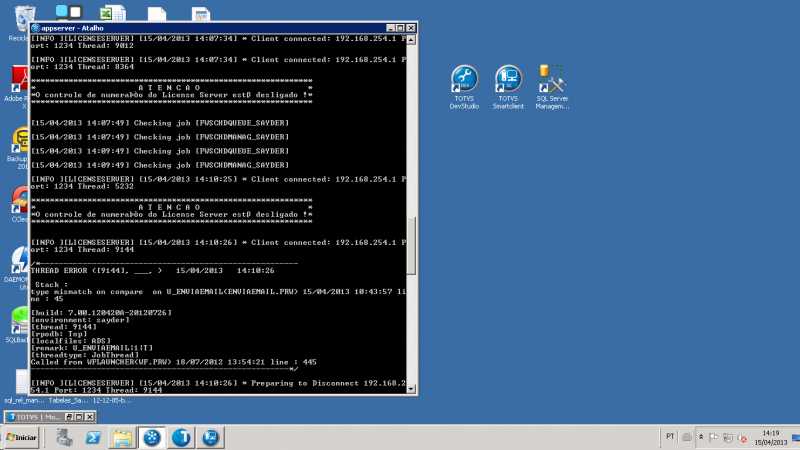Close the minimized TOTVS | Mo... window

click(90, 417)
